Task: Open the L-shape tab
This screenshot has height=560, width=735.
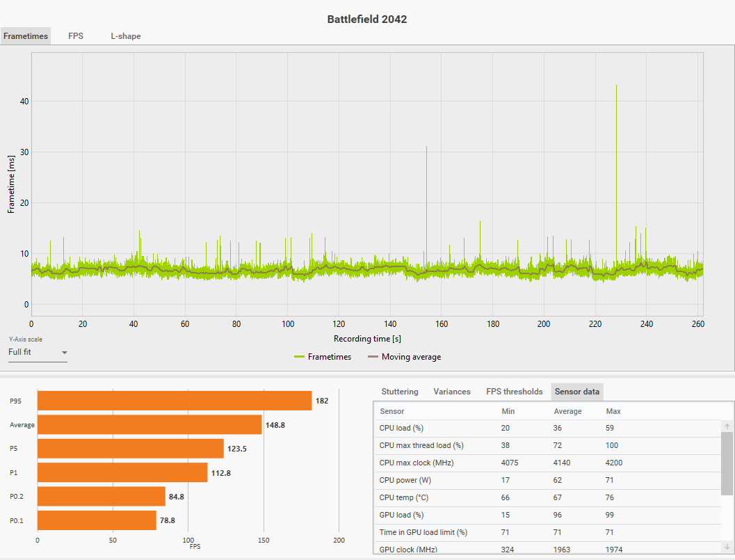Action: coord(126,36)
